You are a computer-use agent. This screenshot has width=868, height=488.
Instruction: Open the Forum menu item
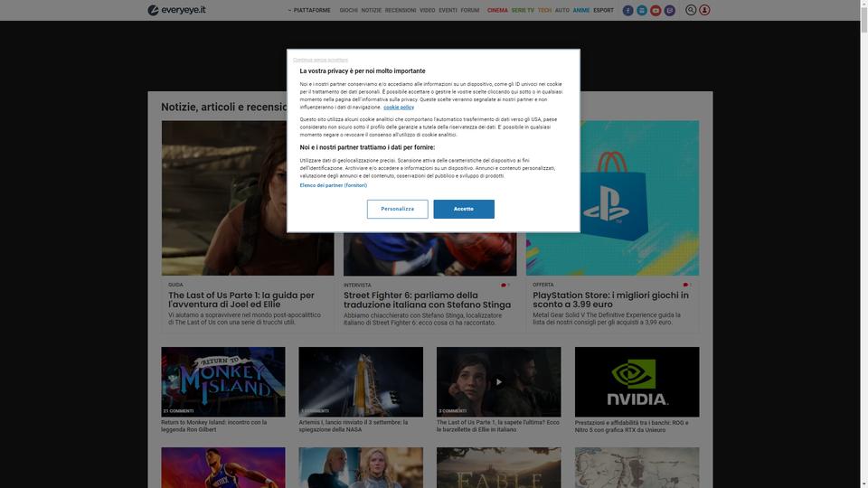(470, 11)
